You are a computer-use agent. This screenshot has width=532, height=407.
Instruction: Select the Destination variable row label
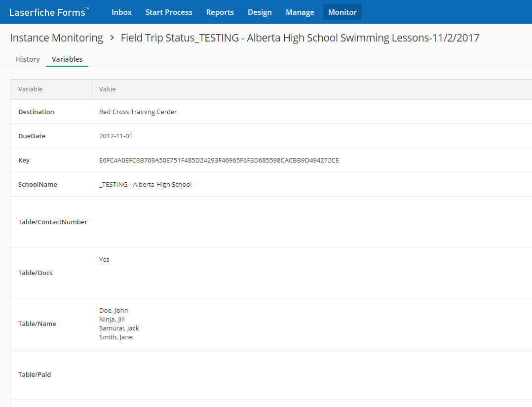36,112
